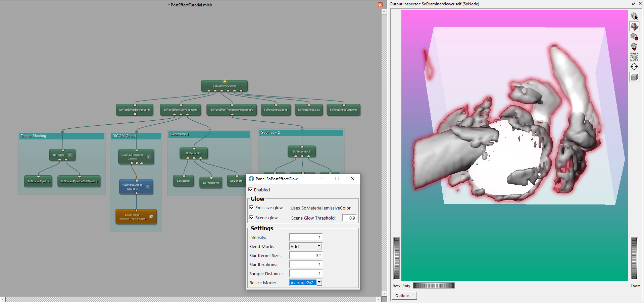The width and height of the screenshot is (644, 303).
Task: Select the seek crosshair tool
Action: 634,67
